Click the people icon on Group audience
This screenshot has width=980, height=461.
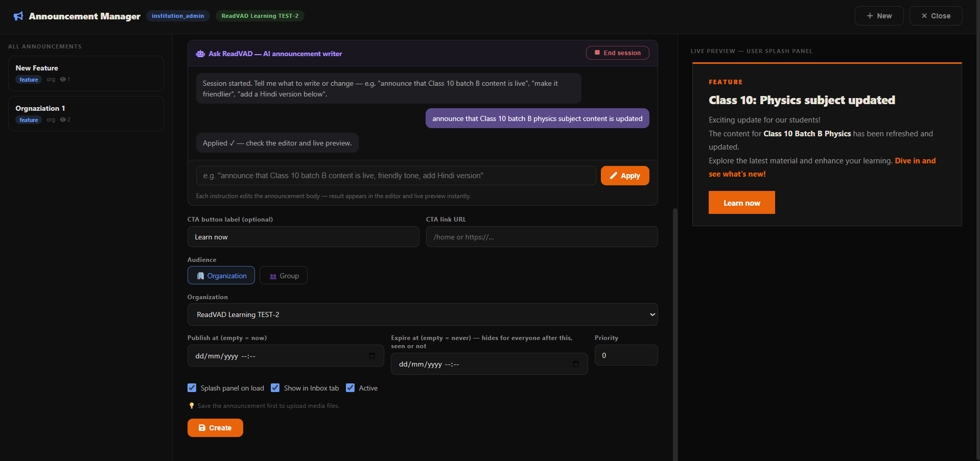[273, 276]
